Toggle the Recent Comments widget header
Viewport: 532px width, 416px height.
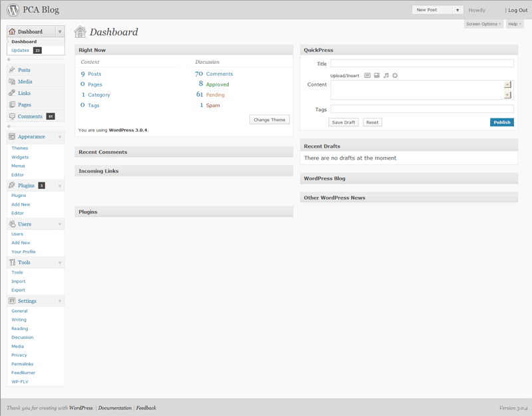click(184, 152)
